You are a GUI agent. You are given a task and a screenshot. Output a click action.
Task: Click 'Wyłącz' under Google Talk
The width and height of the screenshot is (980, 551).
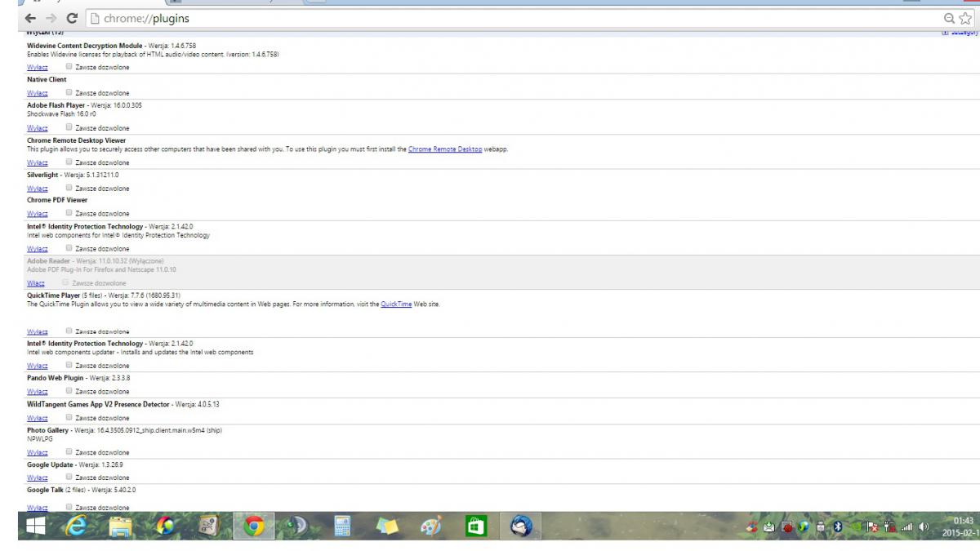[x=38, y=508]
